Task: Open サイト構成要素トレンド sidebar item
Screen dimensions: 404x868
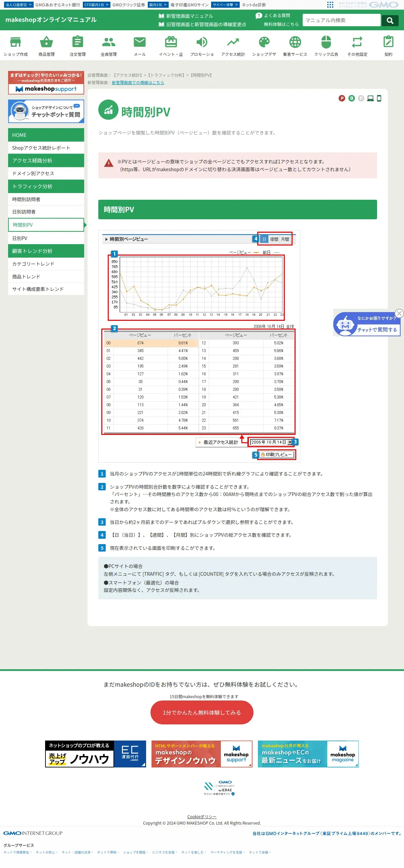Action: click(46, 289)
